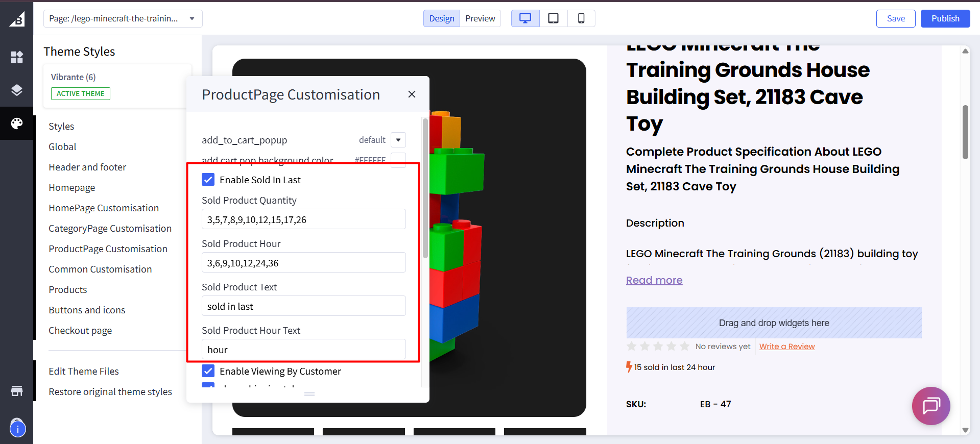The height and width of the screenshot is (444, 980).
Task: Click the Sold Product Text input field
Action: click(304, 306)
